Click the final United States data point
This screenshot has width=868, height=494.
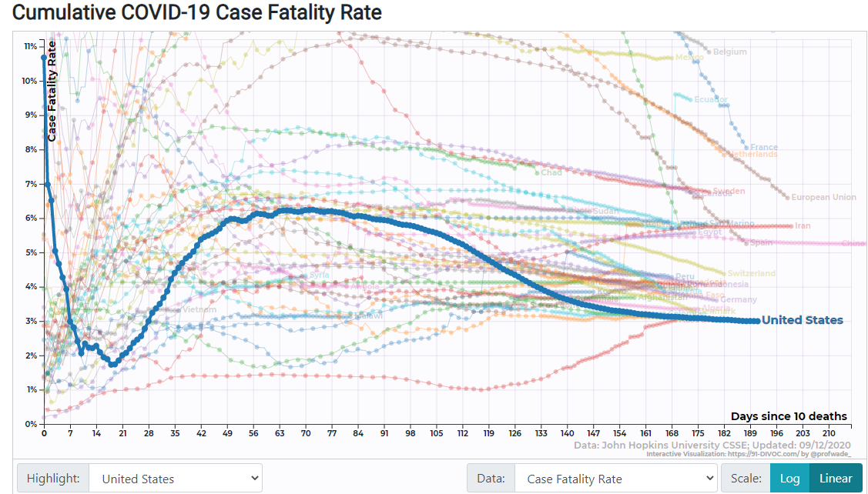tap(757, 321)
